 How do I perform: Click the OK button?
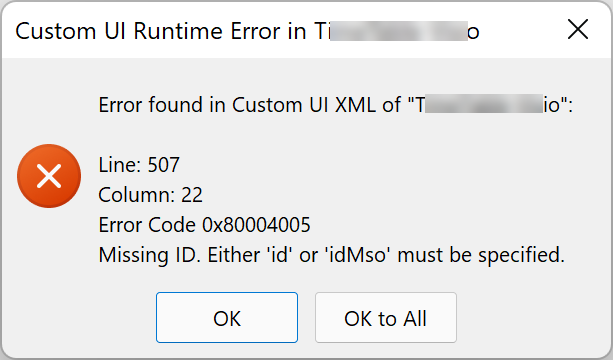227,317
